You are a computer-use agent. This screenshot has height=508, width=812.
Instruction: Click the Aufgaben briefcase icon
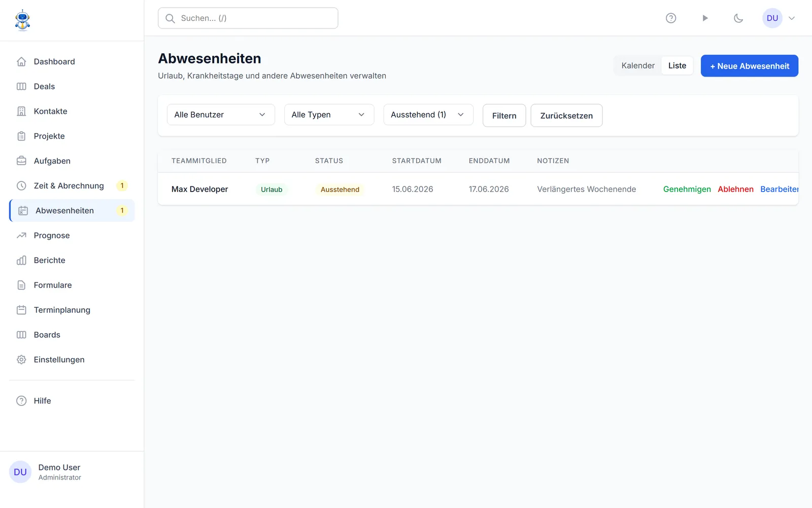click(21, 161)
